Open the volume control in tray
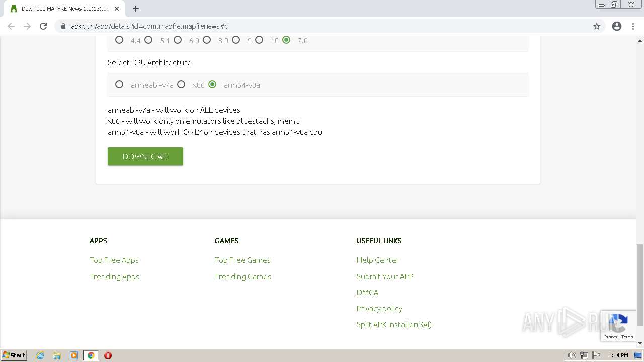The image size is (644, 362). [572, 355]
